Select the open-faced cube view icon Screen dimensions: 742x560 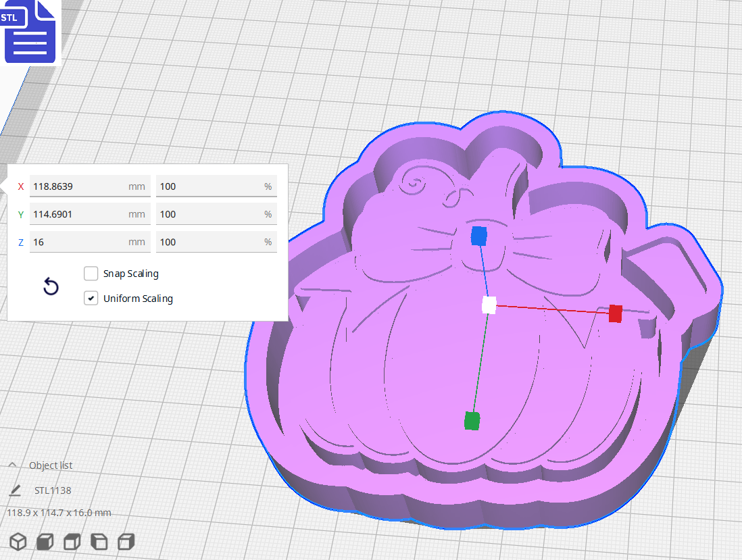click(99, 542)
